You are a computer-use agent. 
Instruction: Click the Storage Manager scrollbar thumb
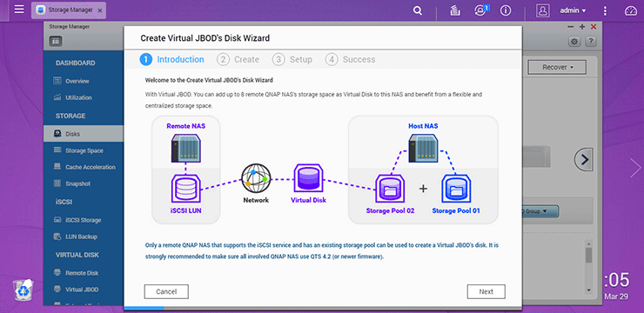[x=588, y=255]
